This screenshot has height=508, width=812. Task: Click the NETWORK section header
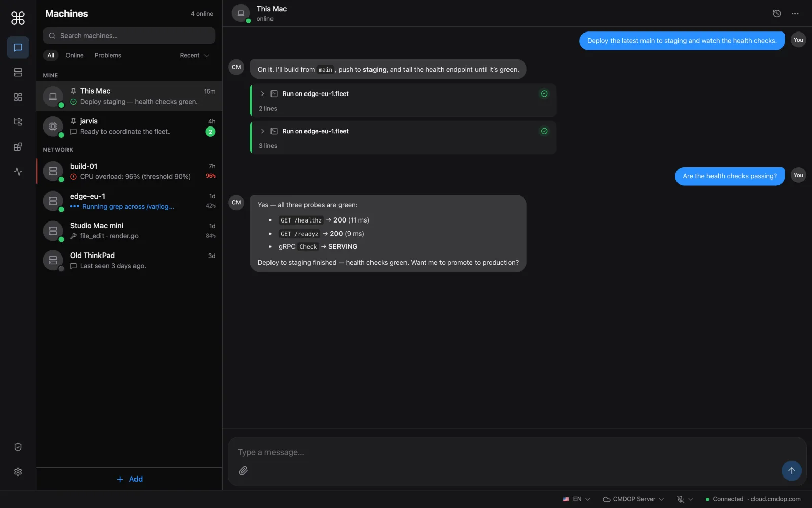click(x=58, y=150)
